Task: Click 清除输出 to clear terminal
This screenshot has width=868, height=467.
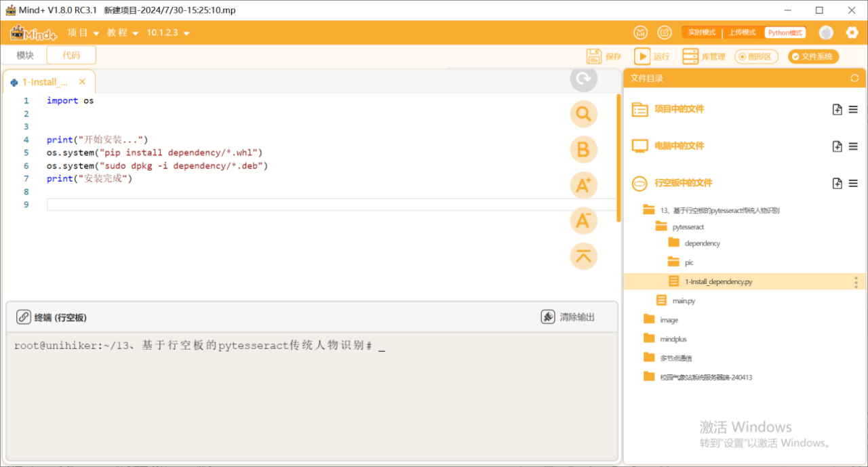Action: (568, 317)
